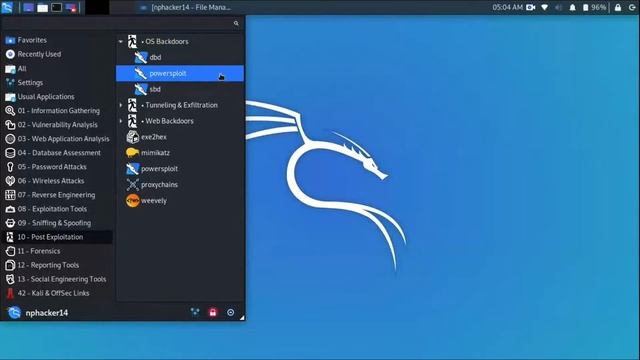Select 11 - Forensics category
640x360 pixels.
coord(57,251)
